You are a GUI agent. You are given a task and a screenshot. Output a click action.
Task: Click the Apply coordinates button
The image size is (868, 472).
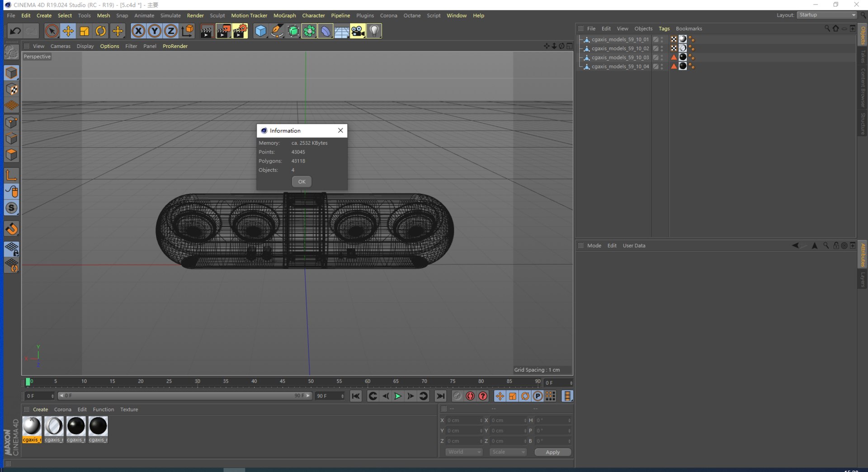552,452
